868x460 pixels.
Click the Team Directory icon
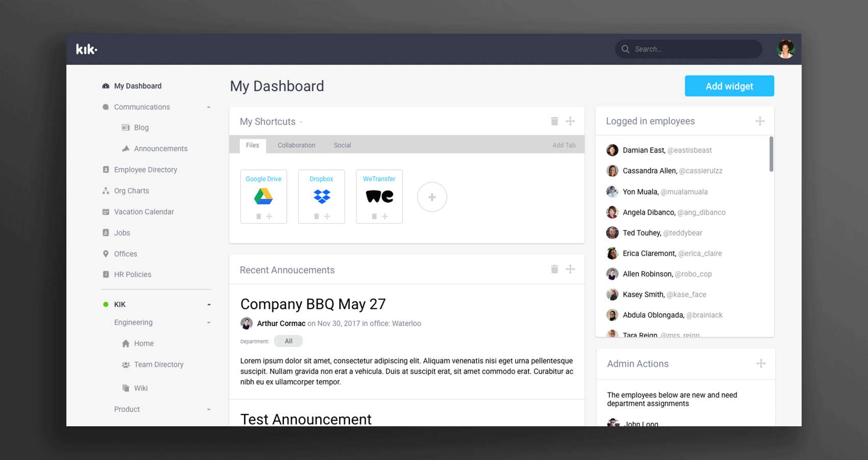[x=126, y=364]
